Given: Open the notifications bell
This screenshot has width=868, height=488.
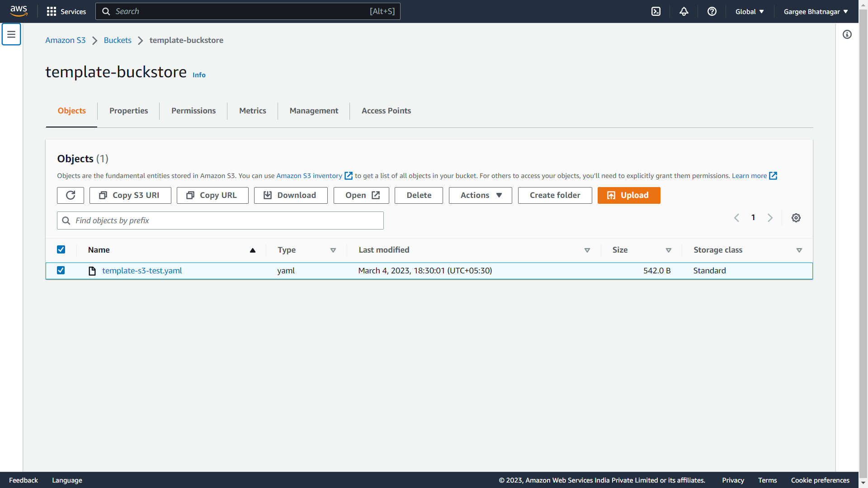Looking at the screenshot, I should pyautogui.click(x=684, y=11).
